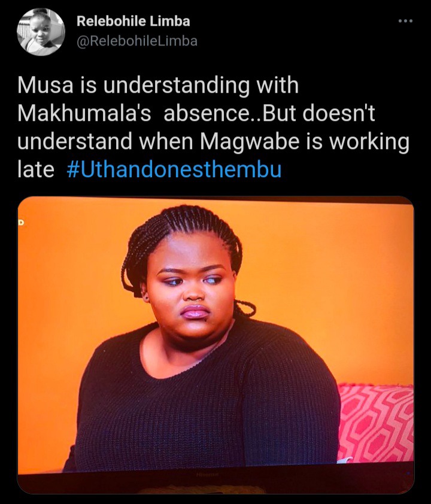
Task: Click the letter D at photo's left edge
Action: coord(21,222)
